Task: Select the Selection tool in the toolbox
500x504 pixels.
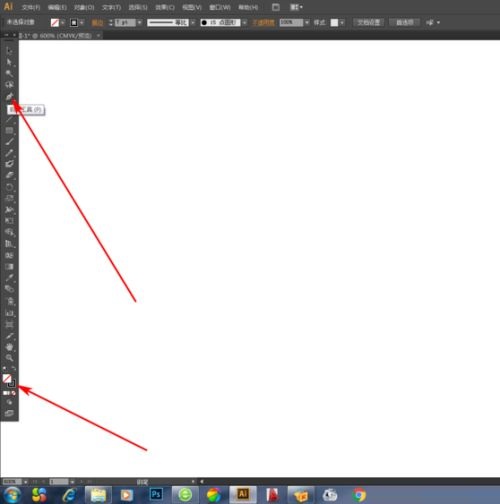Action: coord(9,51)
